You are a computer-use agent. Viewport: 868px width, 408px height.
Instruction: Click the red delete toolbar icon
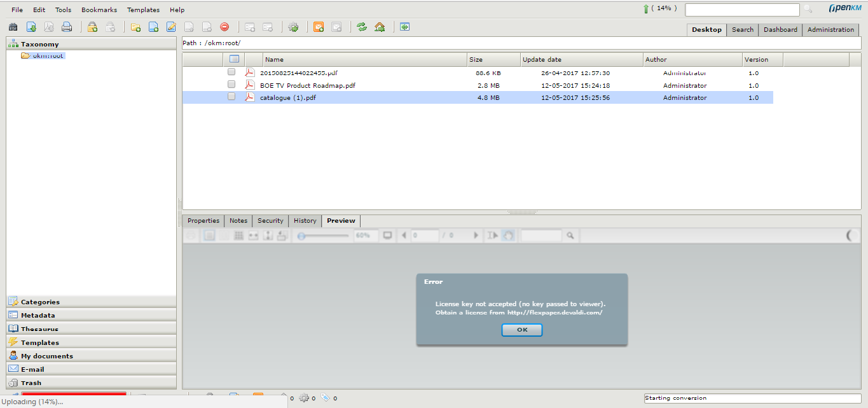click(x=224, y=27)
